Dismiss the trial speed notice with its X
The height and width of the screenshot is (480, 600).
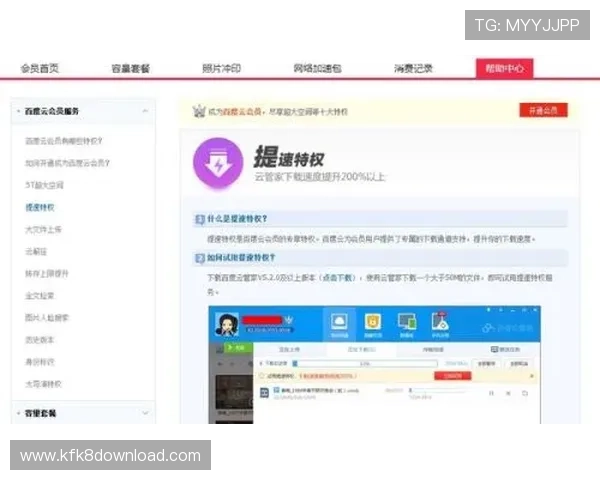click(x=532, y=376)
